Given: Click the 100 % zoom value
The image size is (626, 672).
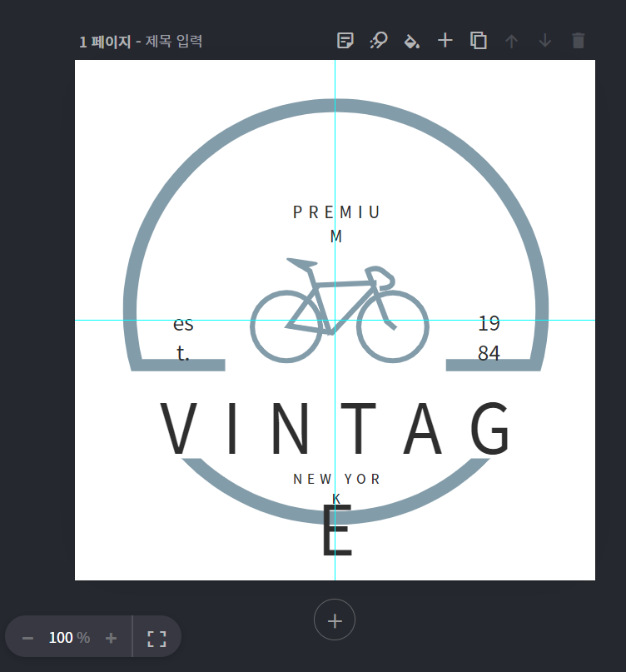Looking at the screenshot, I should pos(69,638).
